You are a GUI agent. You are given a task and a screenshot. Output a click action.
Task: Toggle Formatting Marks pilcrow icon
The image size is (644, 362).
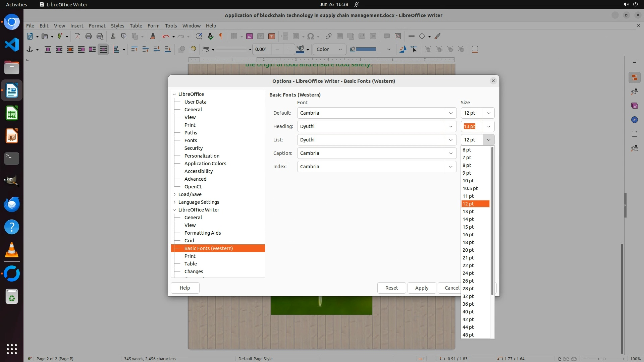coord(221,36)
